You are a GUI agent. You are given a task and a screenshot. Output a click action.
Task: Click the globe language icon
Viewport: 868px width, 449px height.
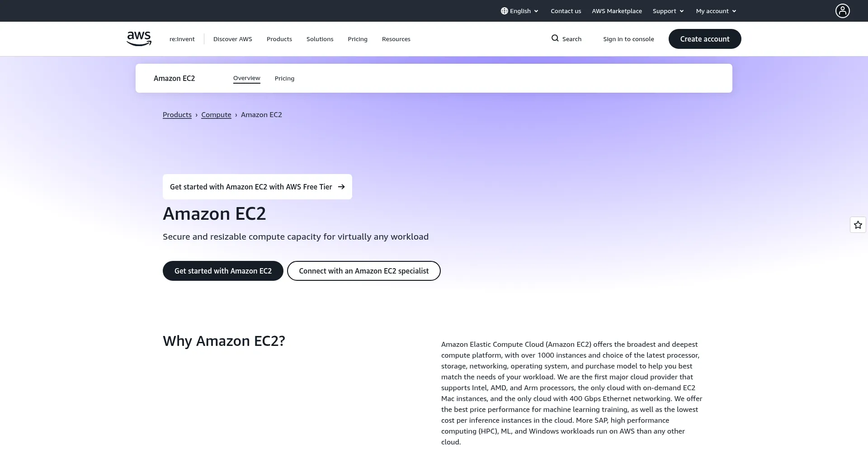(504, 10)
